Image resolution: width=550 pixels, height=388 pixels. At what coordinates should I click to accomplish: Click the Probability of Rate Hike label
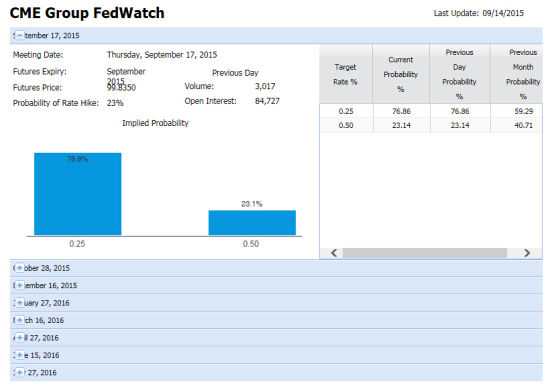[x=56, y=103]
